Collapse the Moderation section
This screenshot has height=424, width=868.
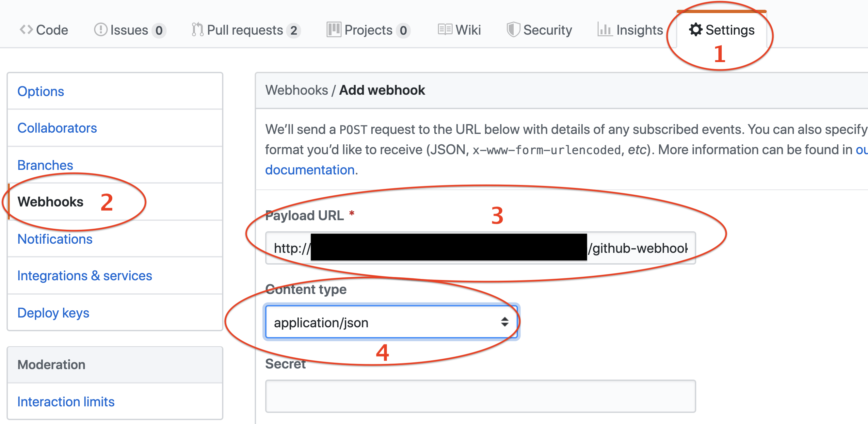pos(51,365)
